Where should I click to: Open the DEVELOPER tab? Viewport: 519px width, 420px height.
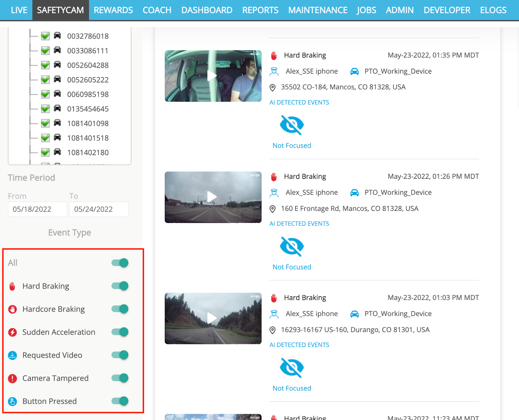point(447,10)
